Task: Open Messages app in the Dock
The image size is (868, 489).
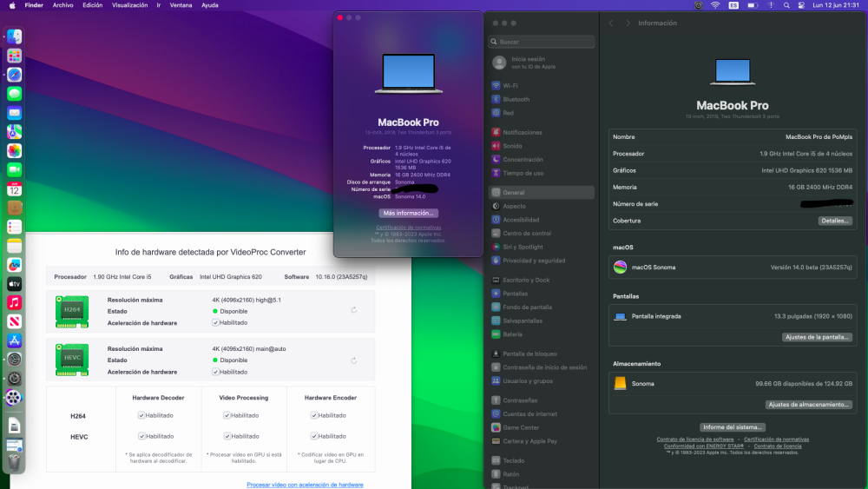Action: (x=15, y=94)
